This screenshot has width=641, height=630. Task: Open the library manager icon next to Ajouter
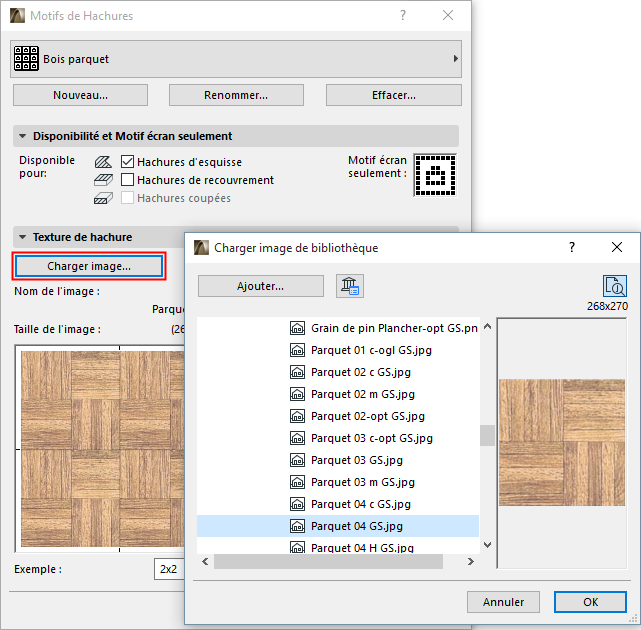[x=350, y=286]
